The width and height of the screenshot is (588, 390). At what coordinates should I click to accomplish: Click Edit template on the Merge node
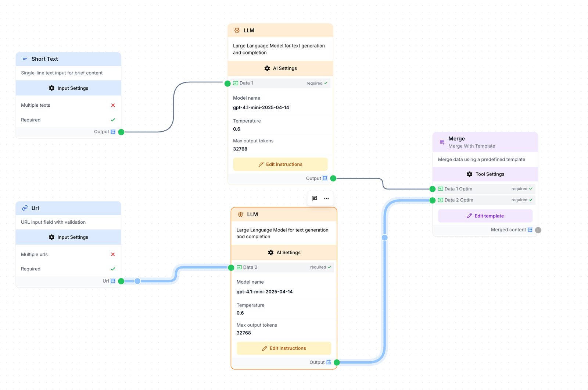point(485,216)
